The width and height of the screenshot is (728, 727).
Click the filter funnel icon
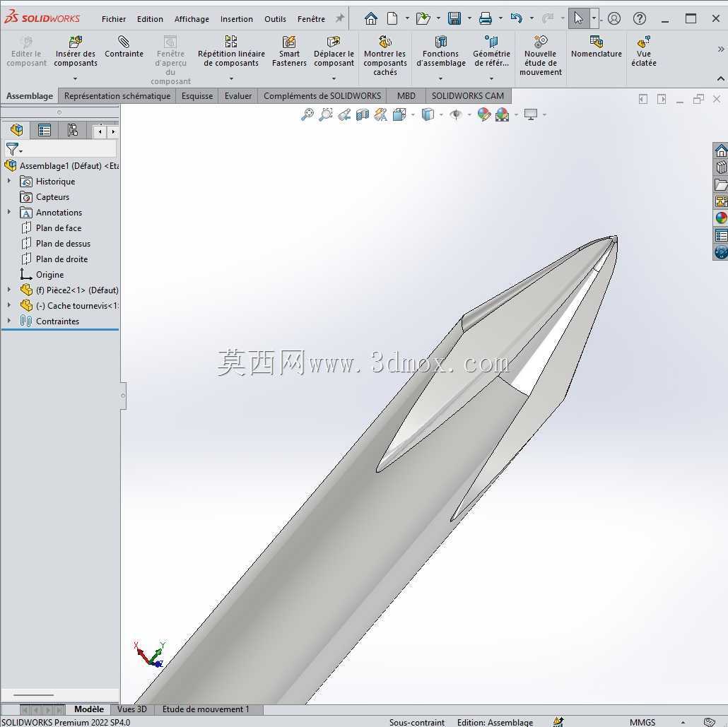(12, 149)
